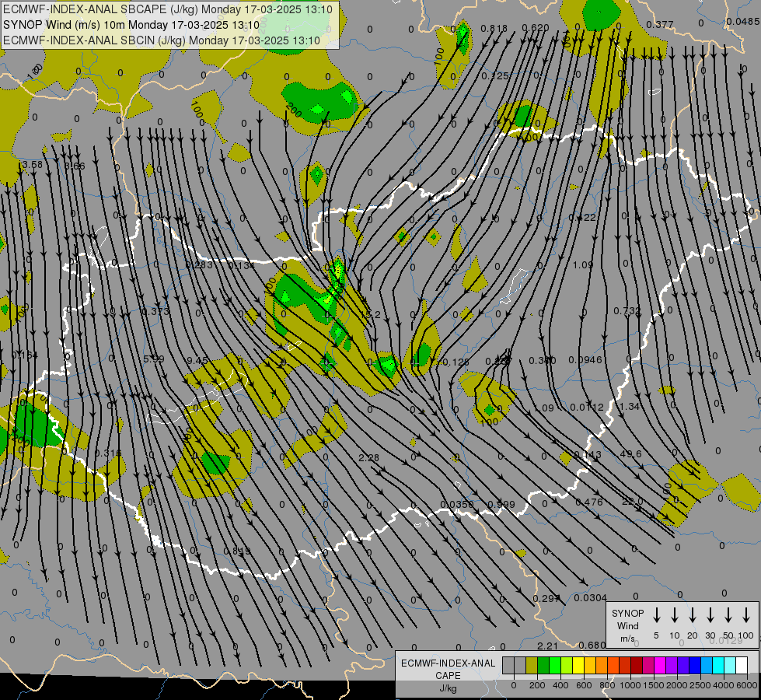Click the map value "0.732"
761x700 pixels.
[x=627, y=311]
